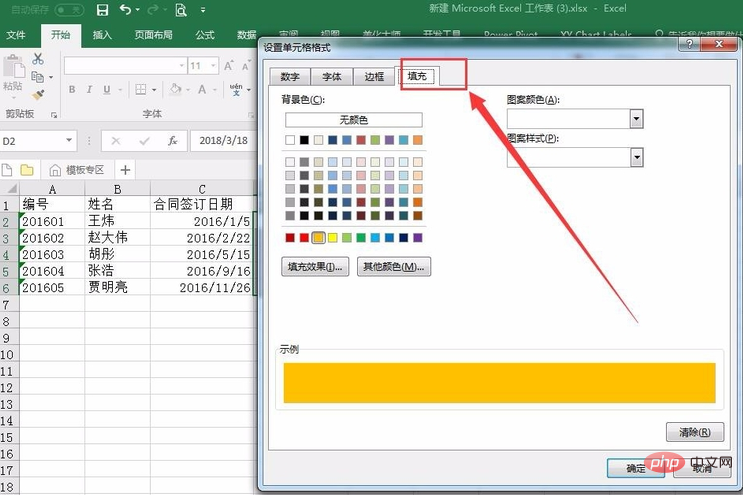Click the plus icon to add tab
Image resolution: width=743 pixels, height=495 pixels.
coord(125,170)
